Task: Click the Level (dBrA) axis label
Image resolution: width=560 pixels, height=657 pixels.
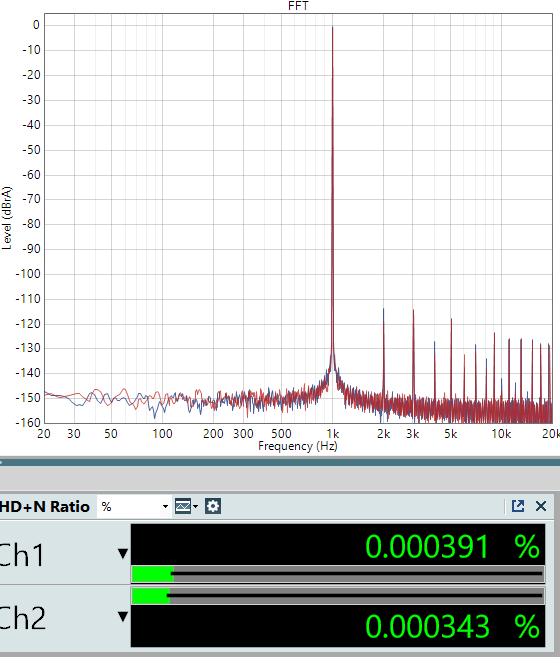Action: click(x=7, y=218)
